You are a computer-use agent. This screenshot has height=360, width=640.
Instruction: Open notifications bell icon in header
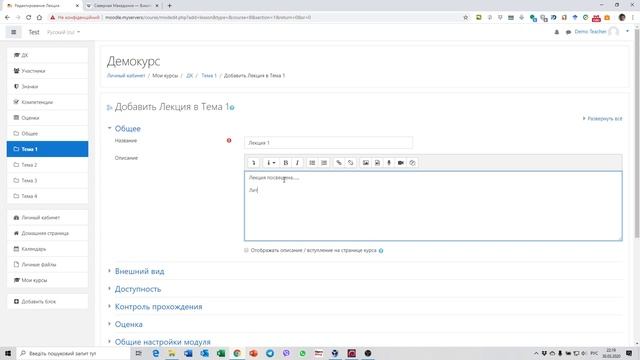click(x=556, y=32)
